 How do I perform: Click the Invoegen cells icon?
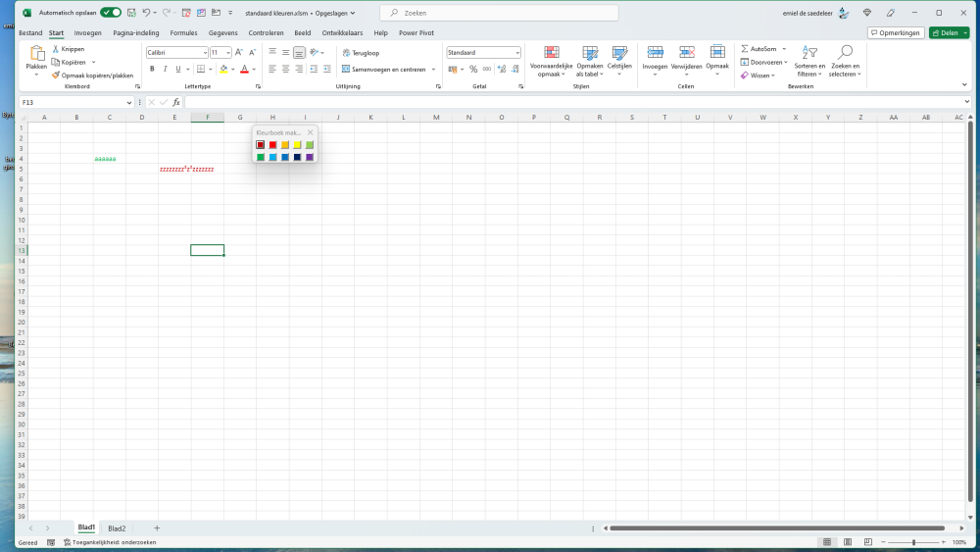click(x=655, y=54)
